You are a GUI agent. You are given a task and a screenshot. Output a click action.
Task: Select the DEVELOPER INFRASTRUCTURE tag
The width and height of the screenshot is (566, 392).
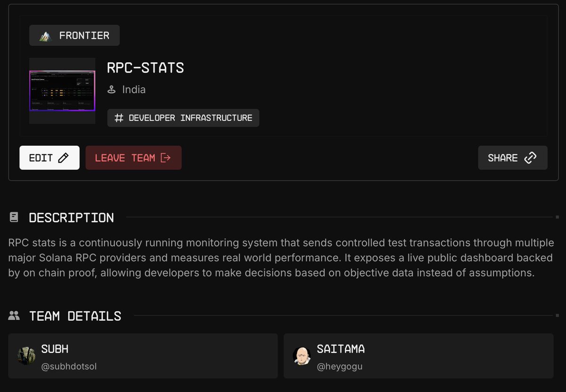pyautogui.click(x=183, y=118)
